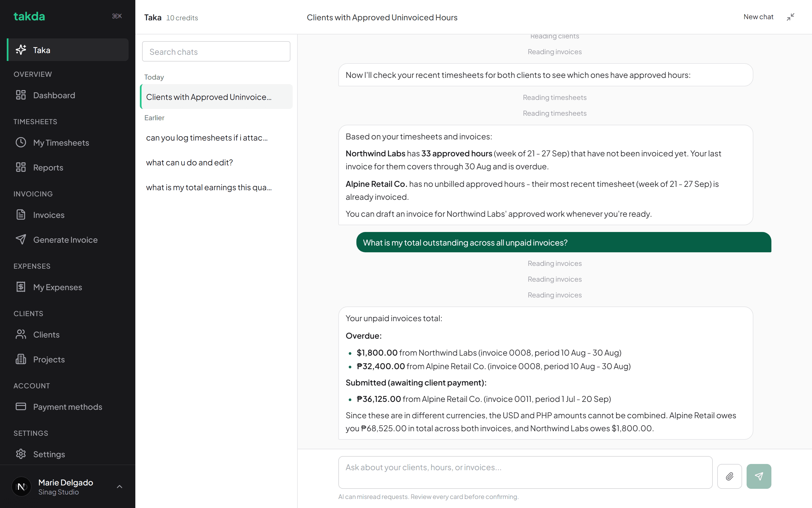Open chat 'what is my total earnings this qua...'
This screenshot has width=812, height=508.
click(216, 187)
